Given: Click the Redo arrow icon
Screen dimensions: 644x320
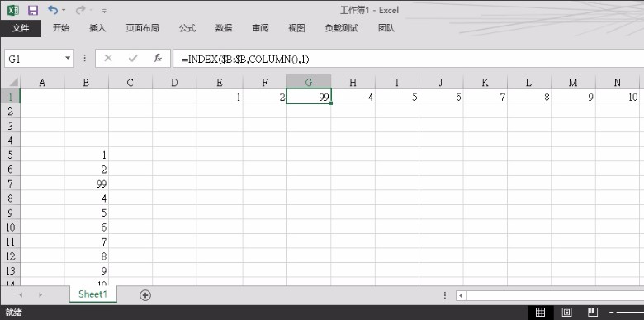Looking at the screenshot, I should point(81,9).
